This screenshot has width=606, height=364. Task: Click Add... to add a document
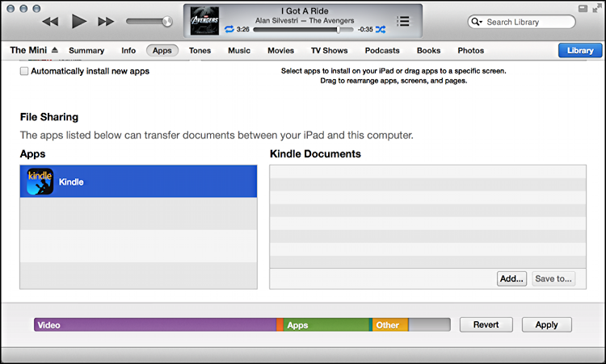511,278
